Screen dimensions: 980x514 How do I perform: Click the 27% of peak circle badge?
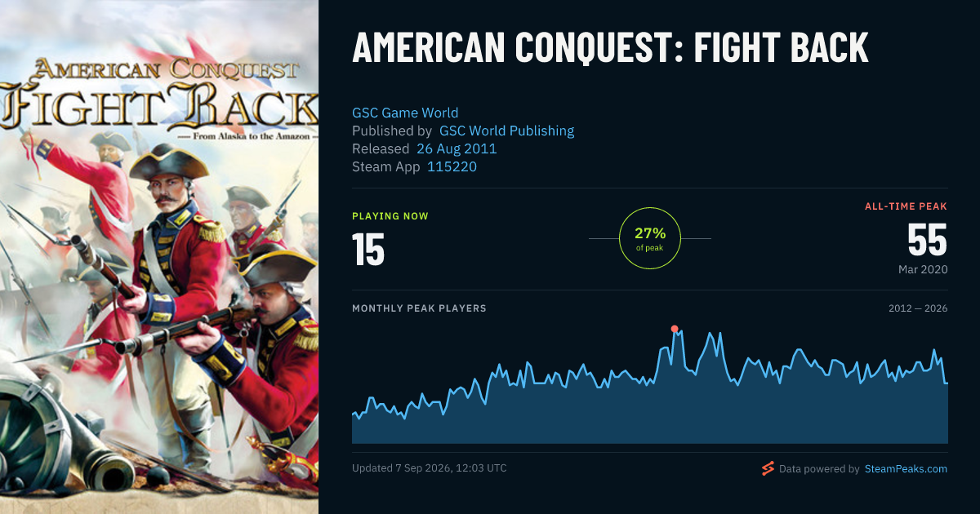click(x=650, y=238)
